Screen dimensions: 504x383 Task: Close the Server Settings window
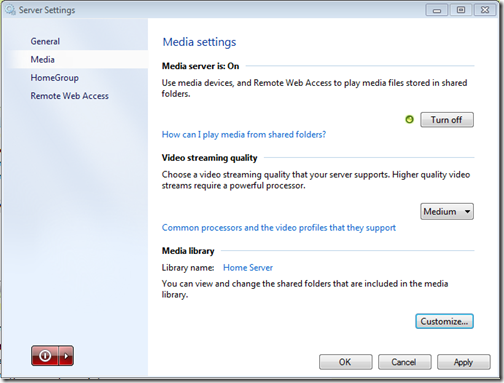click(486, 10)
